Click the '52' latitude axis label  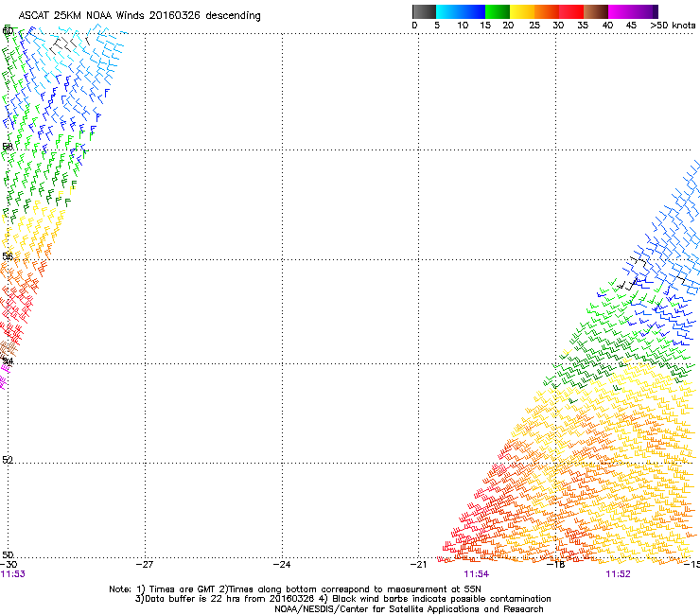click(x=8, y=460)
